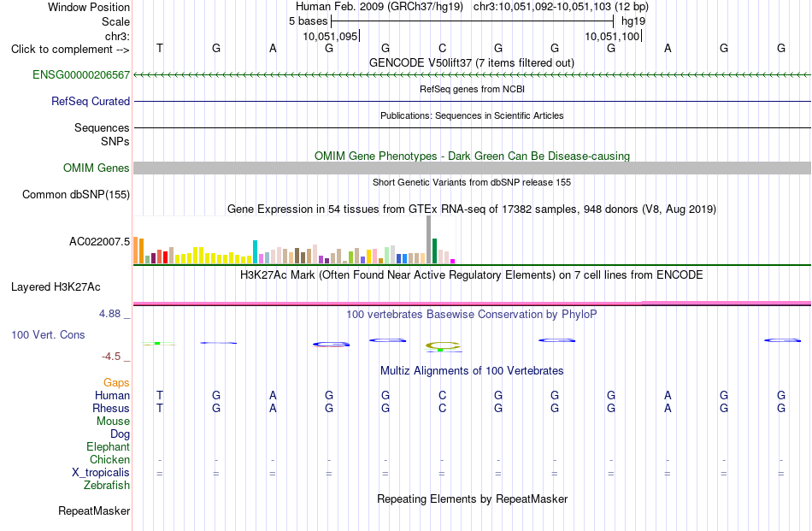Click the Elephant species label
This screenshot has height=531, width=812.
(x=108, y=446)
